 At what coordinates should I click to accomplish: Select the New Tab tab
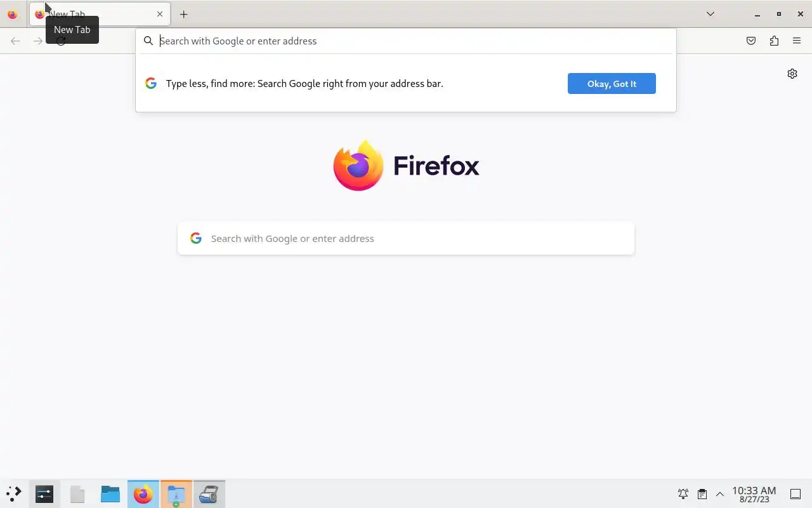pos(100,14)
